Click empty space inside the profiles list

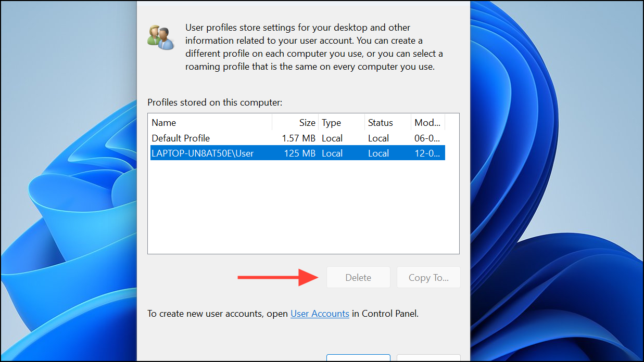coord(302,208)
